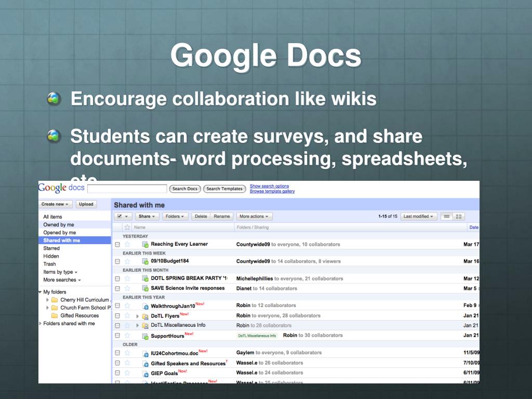Collapse the My folders tree

click(x=40, y=292)
